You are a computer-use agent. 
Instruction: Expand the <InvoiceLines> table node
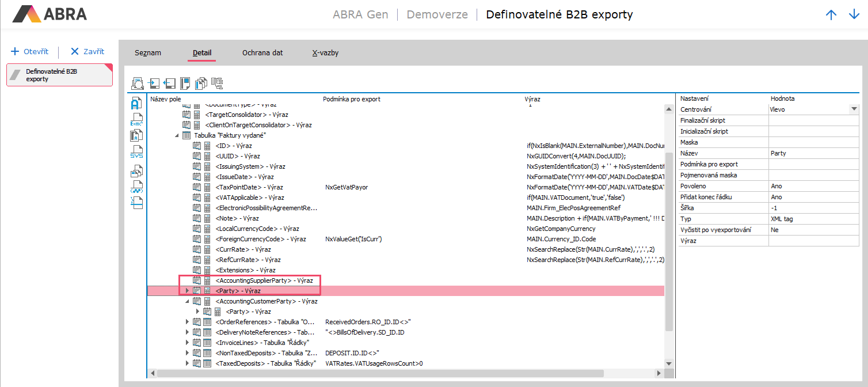tap(187, 343)
